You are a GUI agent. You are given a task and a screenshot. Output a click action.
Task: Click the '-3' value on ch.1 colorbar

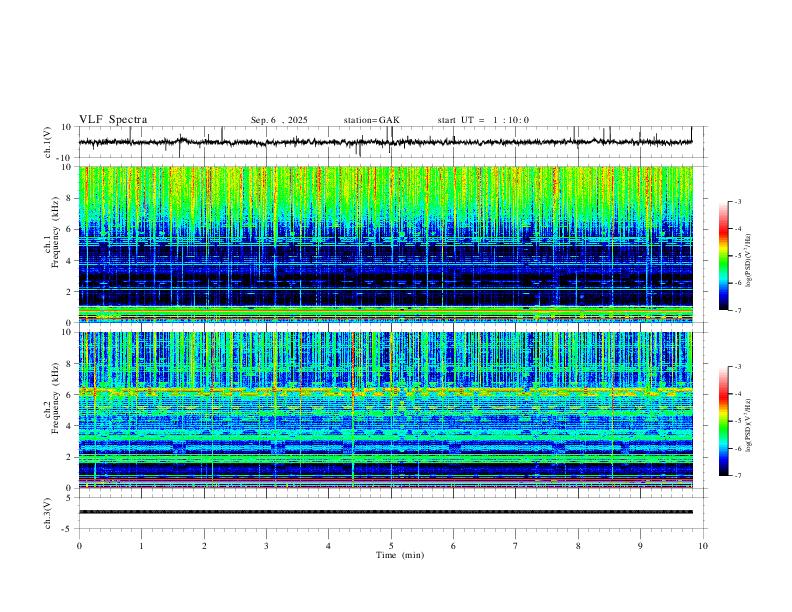(x=737, y=201)
